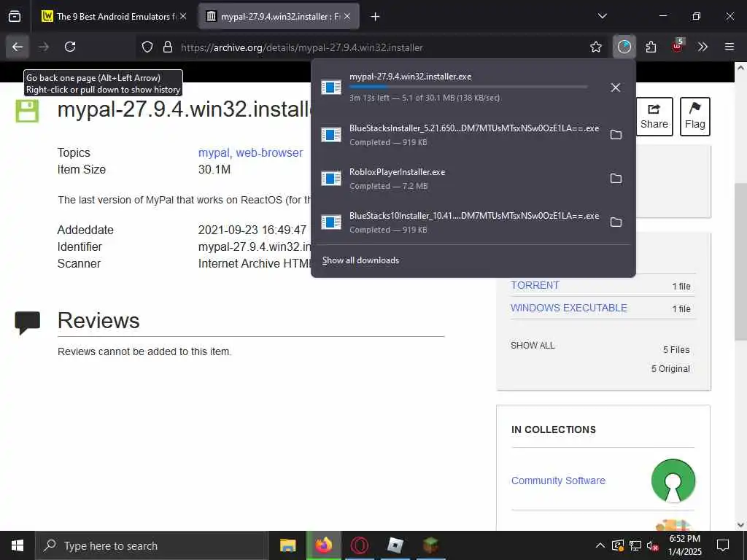Open the security warning tray icon
The width and height of the screenshot is (747, 560).
(x=617, y=545)
